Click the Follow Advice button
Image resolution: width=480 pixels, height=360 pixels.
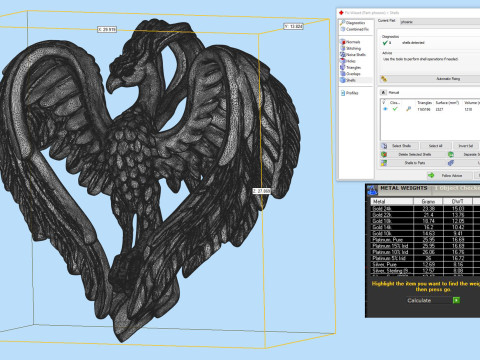(450, 175)
